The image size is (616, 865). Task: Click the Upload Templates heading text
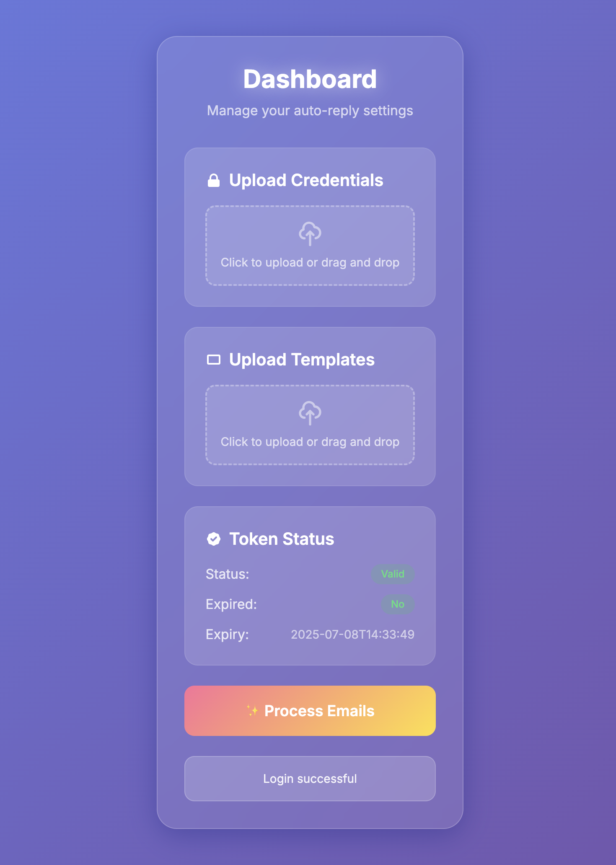pyautogui.click(x=302, y=360)
